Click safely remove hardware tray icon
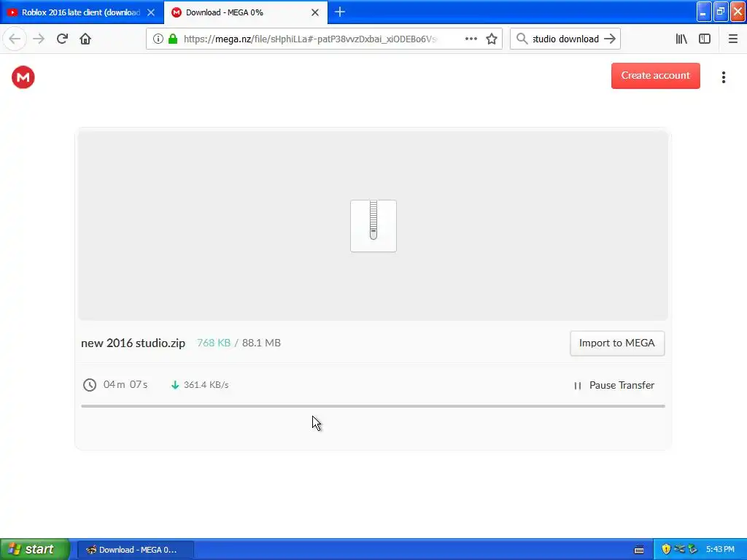 click(x=693, y=550)
